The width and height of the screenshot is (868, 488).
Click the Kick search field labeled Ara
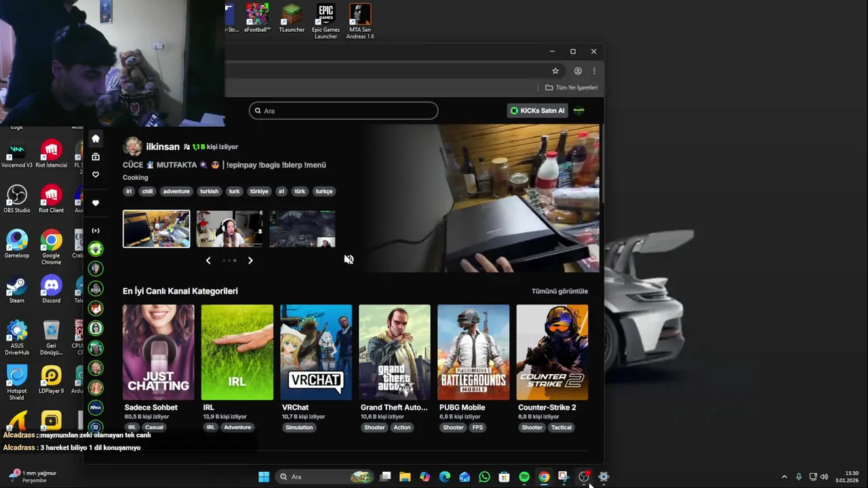[343, 110]
